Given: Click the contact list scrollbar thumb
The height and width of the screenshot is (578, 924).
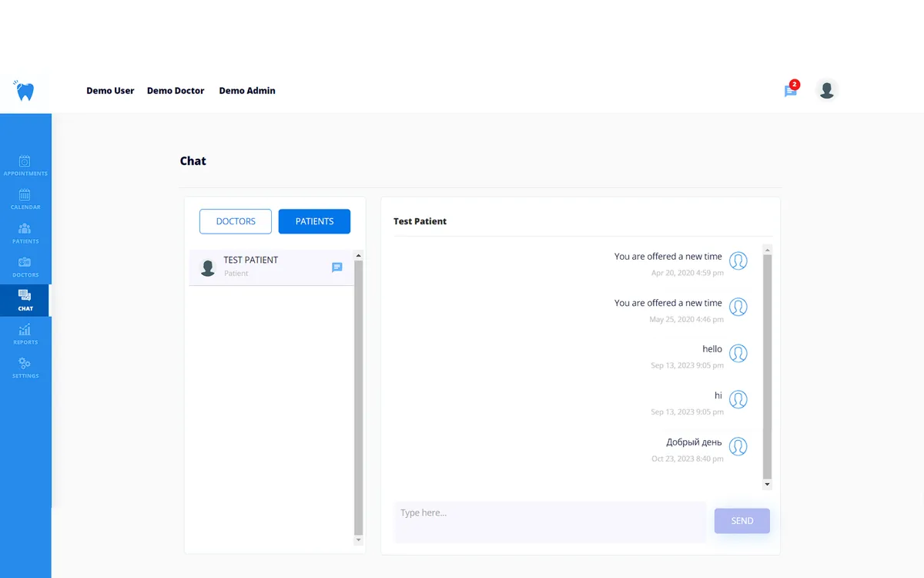Looking at the screenshot, I should [358, 398].
